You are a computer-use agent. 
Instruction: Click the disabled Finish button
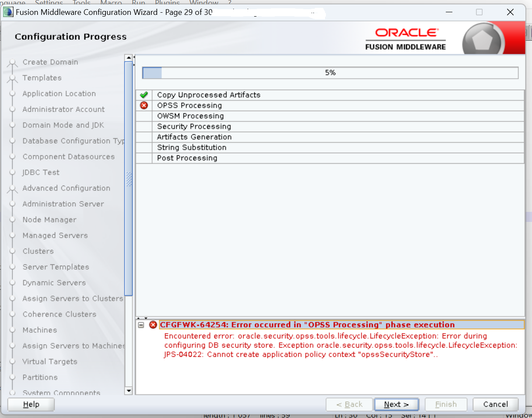[446, 404]
